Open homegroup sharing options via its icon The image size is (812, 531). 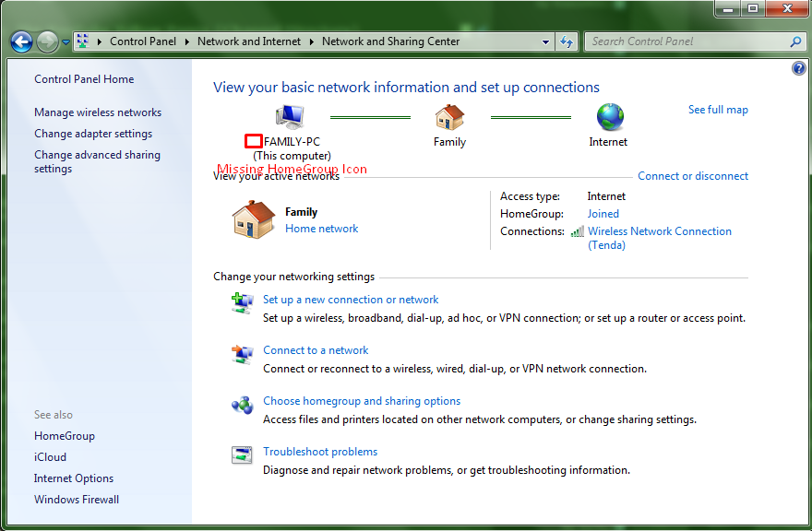(242, 405)
